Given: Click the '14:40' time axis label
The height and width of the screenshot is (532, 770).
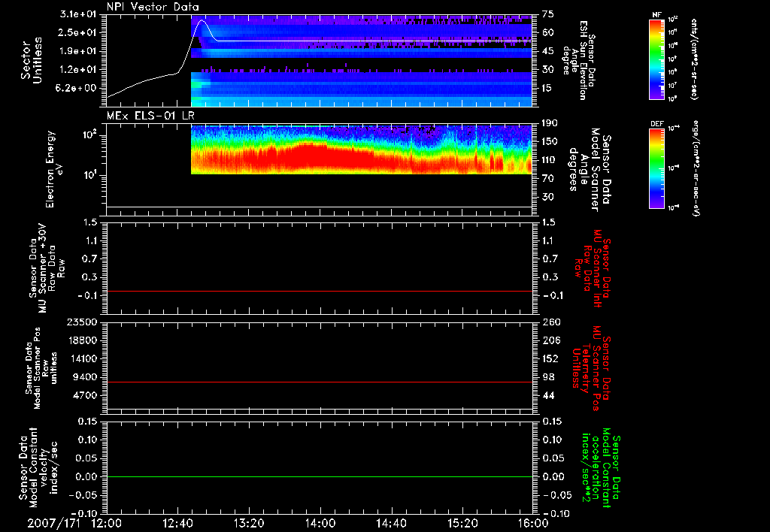Looking at the screenshot, I should (391, 523).
